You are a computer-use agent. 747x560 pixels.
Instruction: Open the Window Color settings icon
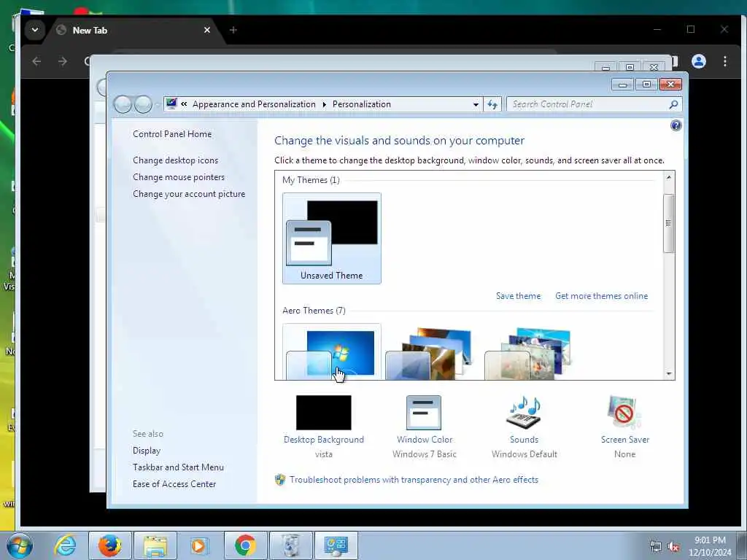pyautogui.click(x=424, y=413)
